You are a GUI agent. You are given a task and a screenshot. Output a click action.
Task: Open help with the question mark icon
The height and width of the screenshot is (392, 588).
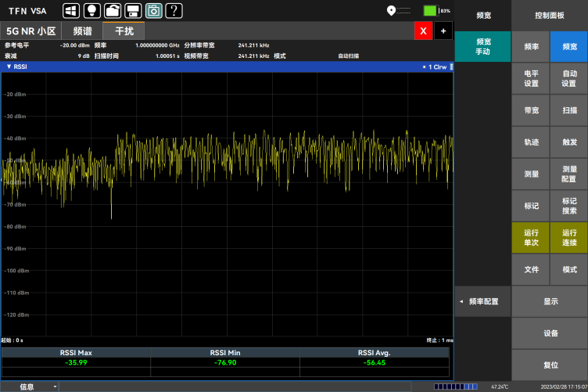(174, 10)
